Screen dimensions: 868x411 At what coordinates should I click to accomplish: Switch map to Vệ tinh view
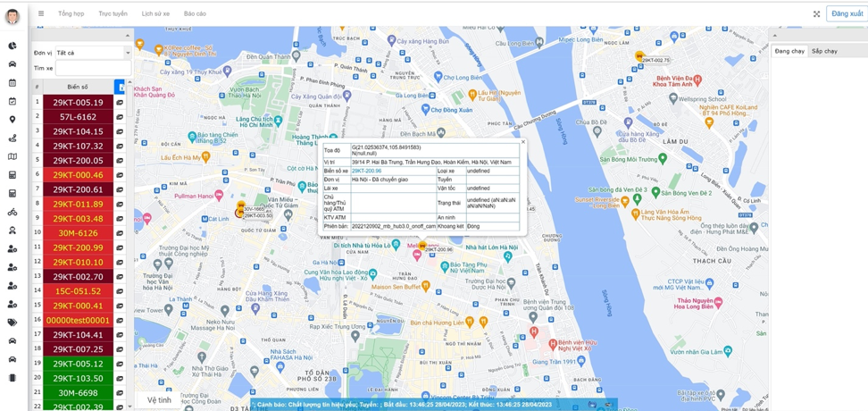159,400
